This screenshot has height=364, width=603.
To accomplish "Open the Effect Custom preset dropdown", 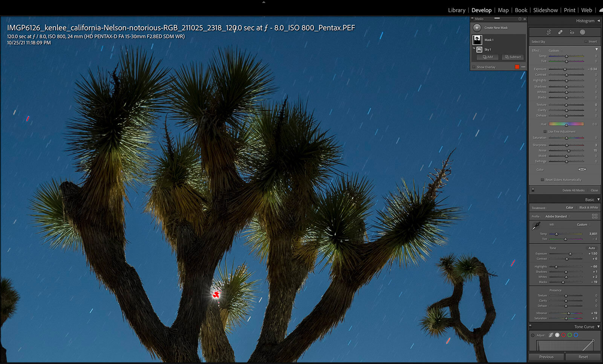I will 555,50.
